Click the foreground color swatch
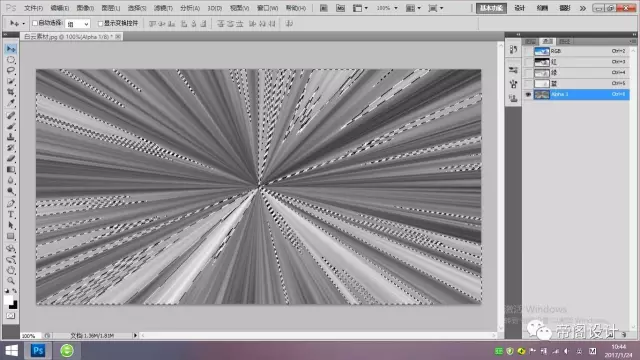 (8, 300)
